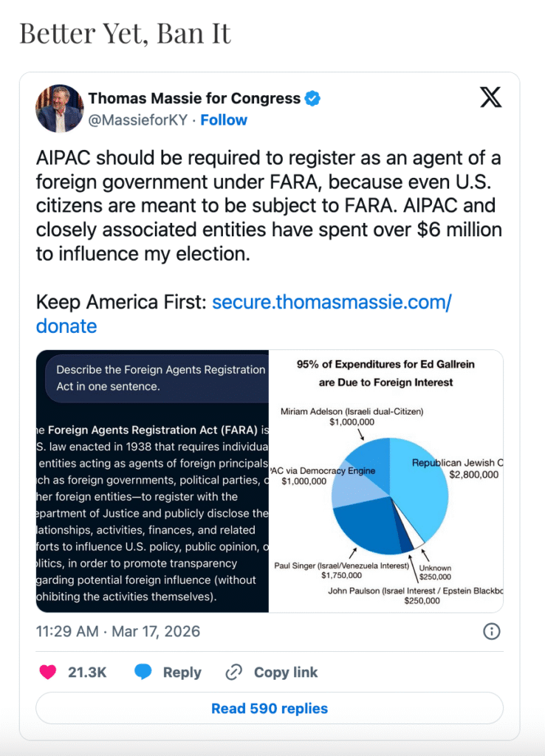Viewport: 545px width, 756px height.
Task: Open Thomas Massie's profile avatar
Action: pyautogui.click(x=59, y=109)
